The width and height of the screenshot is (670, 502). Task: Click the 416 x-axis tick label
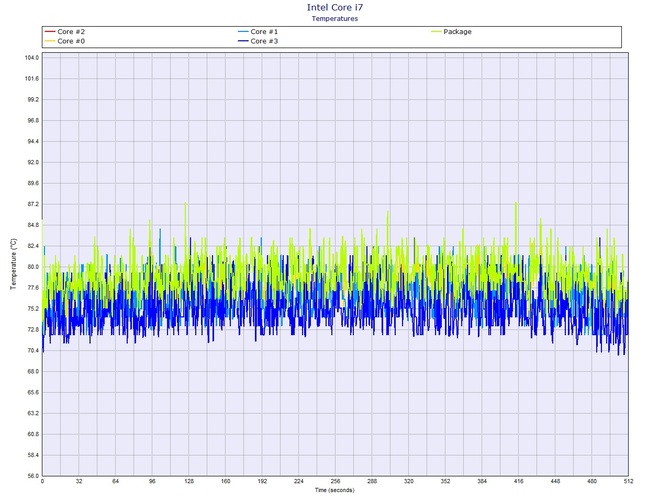tap(519, 481)
